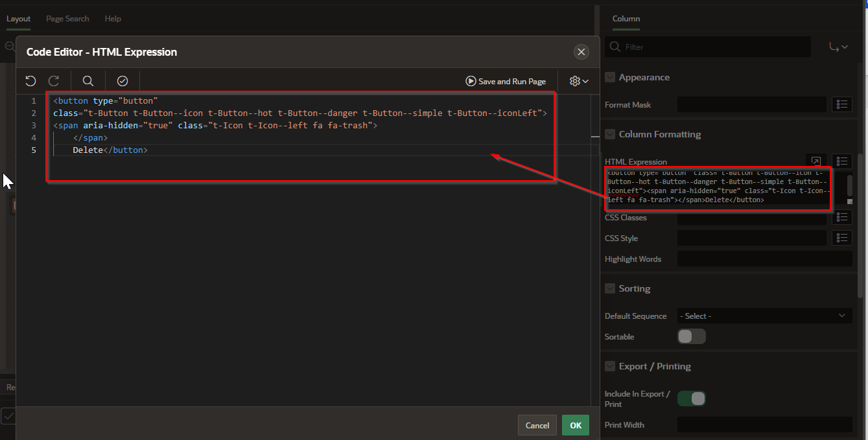The image size is (868, 440).
Task: Undo the last edit in Code Editor
Action: point(30,81)
